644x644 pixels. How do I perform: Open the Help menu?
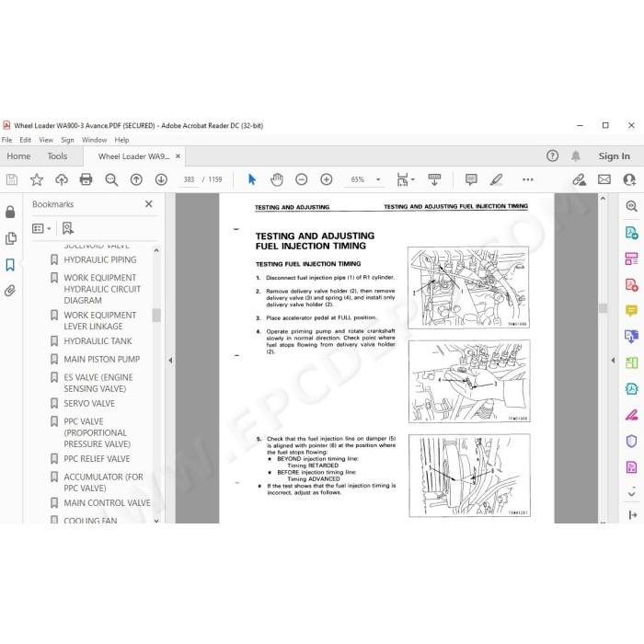point(121,140)
